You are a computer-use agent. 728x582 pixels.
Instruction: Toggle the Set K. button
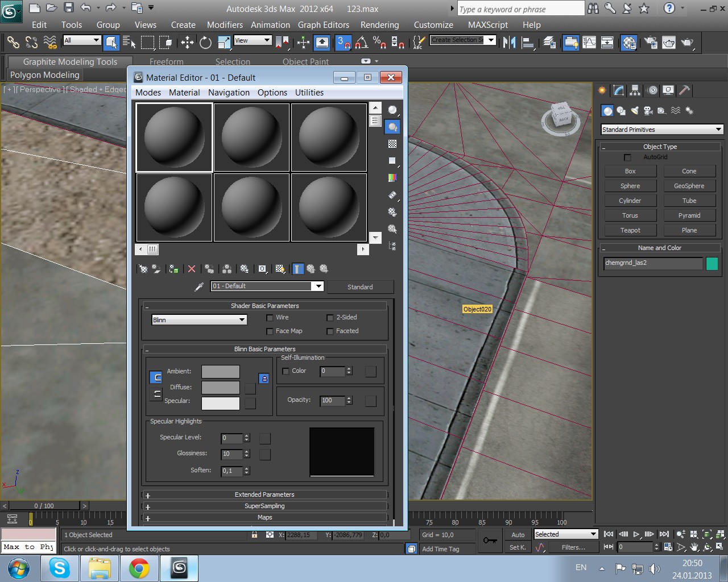[518, 547]
